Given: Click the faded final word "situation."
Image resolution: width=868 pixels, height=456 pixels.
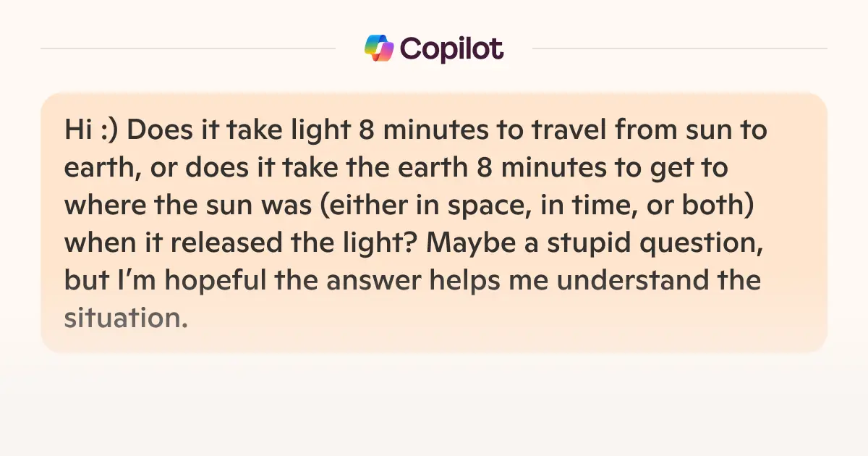Looking at the screenshot, I should [126, 318].
